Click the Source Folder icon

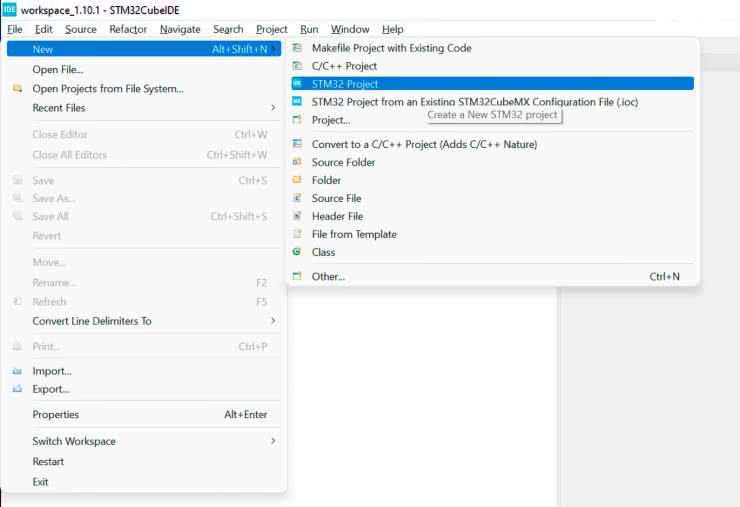[297, 162]
